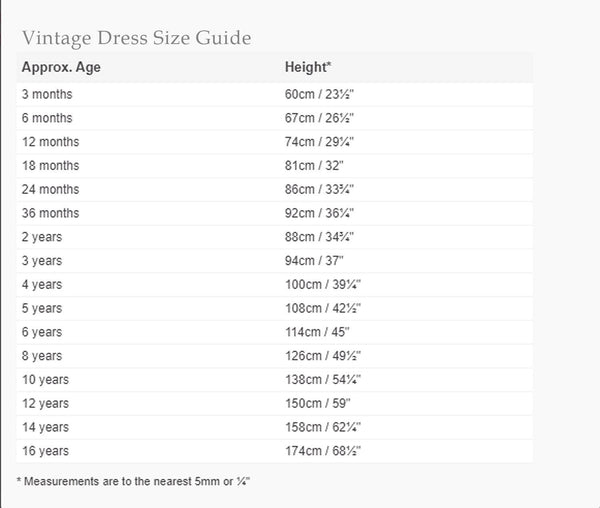Click the measurements footnote text
Image resolution: width=600 pixels, height=508 pixels.
click(133, 481)
